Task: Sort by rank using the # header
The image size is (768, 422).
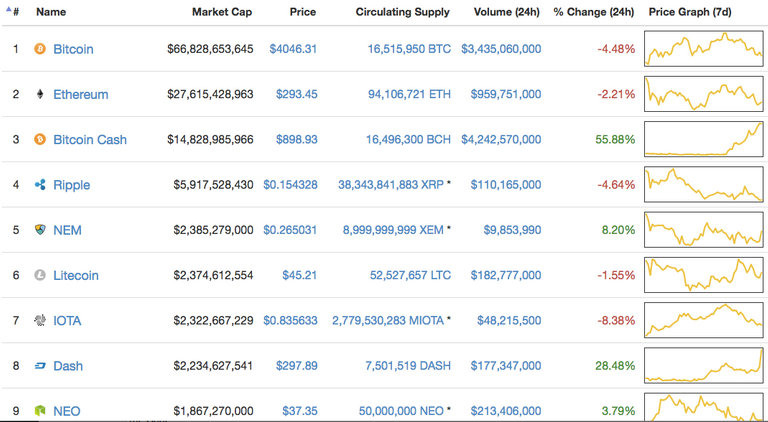Action: click(x=16, y=12)
